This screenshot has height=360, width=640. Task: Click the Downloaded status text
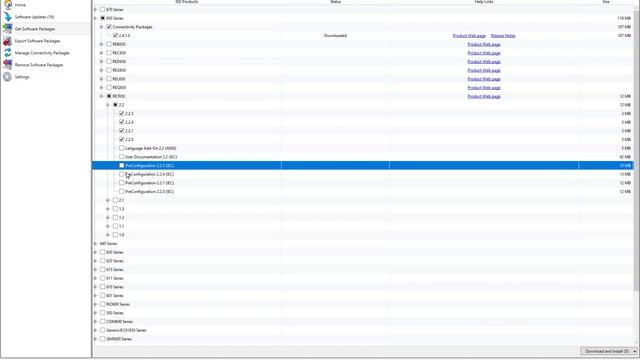(335, 36)
